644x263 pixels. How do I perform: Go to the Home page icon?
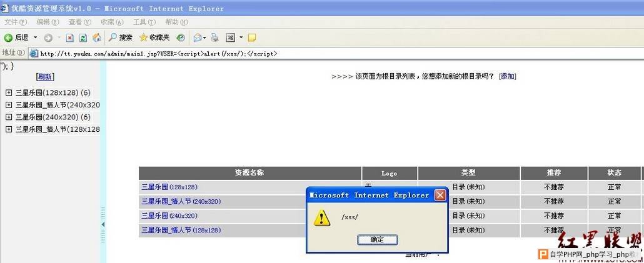[x=97, y=37]
